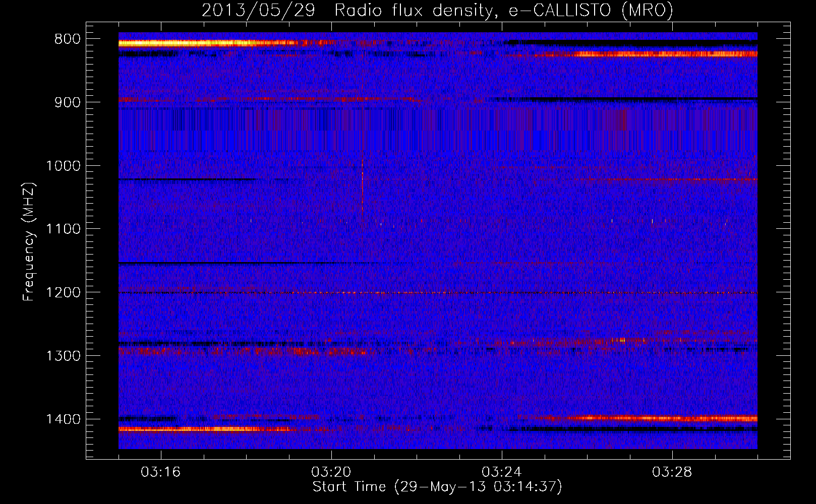Click the 1400 frequency tick label
Image resolution: width=816 pixels, height=504 pixels.
[63, 419]
